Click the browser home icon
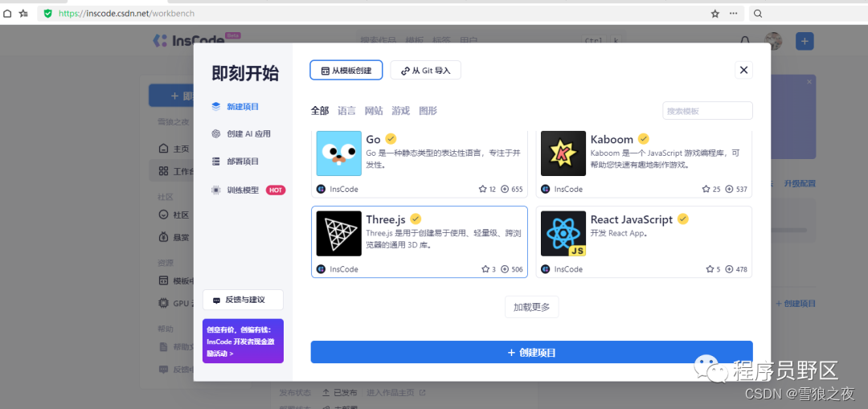 pyautogui.click(x=7, y=14)
